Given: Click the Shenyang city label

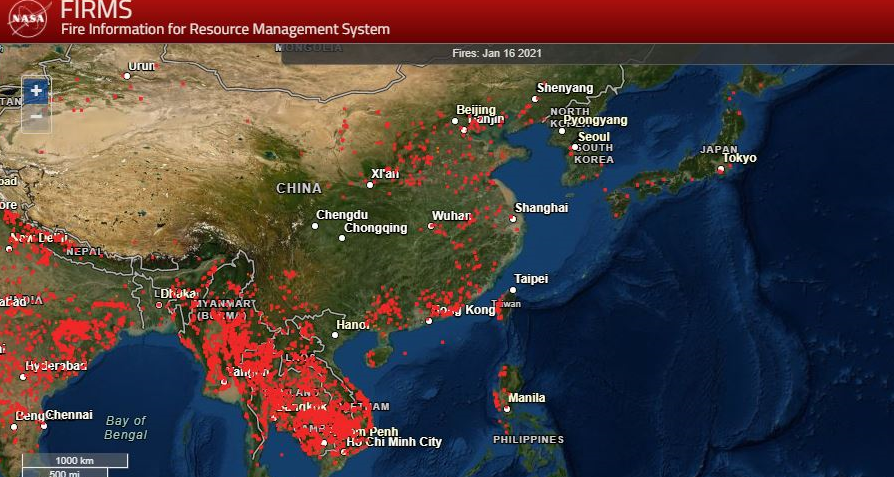Looking at the screenshot, I should point(564,88).
